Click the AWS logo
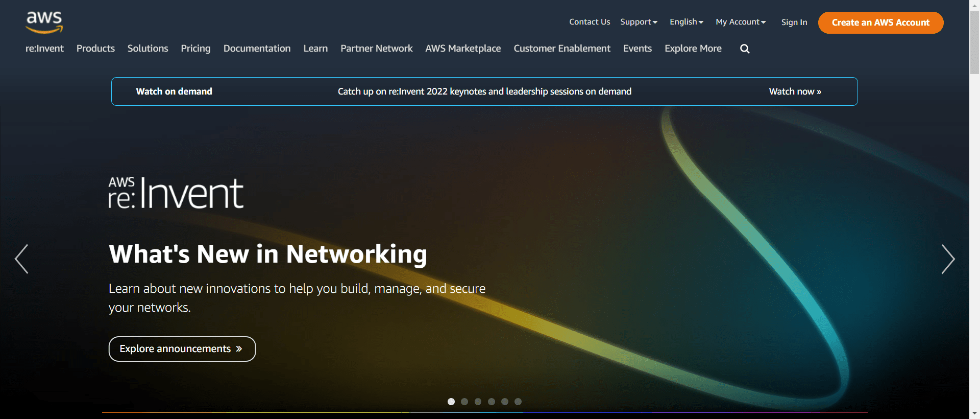Image resolution: width=980 pixels, height=419 pixels. click(x=44, y=22)
